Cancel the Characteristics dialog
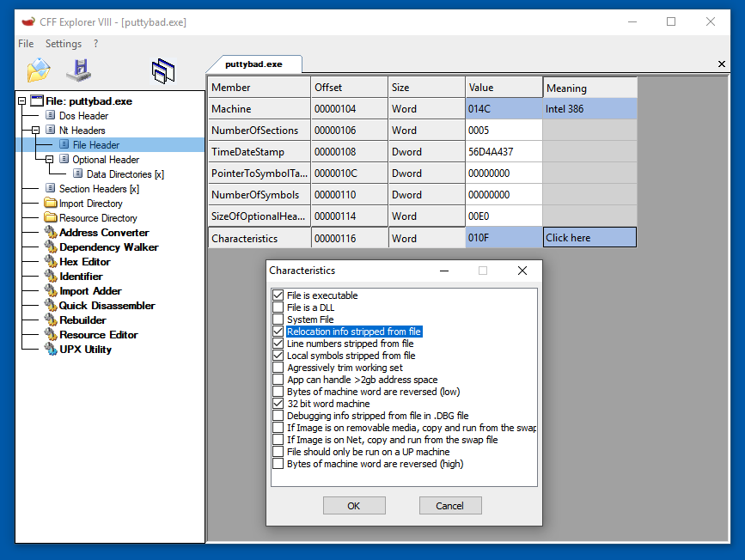Viewport: 745px width, 560px height. (450, 505)
